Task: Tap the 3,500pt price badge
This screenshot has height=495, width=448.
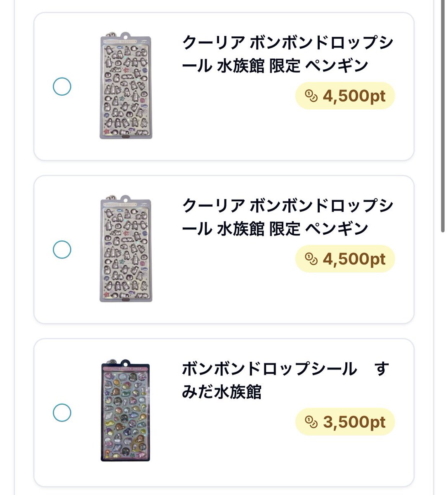Action: 345,422
